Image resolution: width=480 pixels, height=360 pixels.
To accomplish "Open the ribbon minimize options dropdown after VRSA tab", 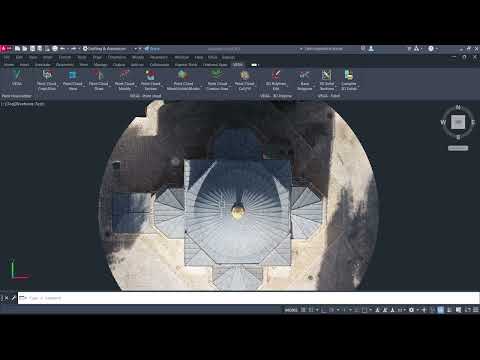I will coord(258,65).
